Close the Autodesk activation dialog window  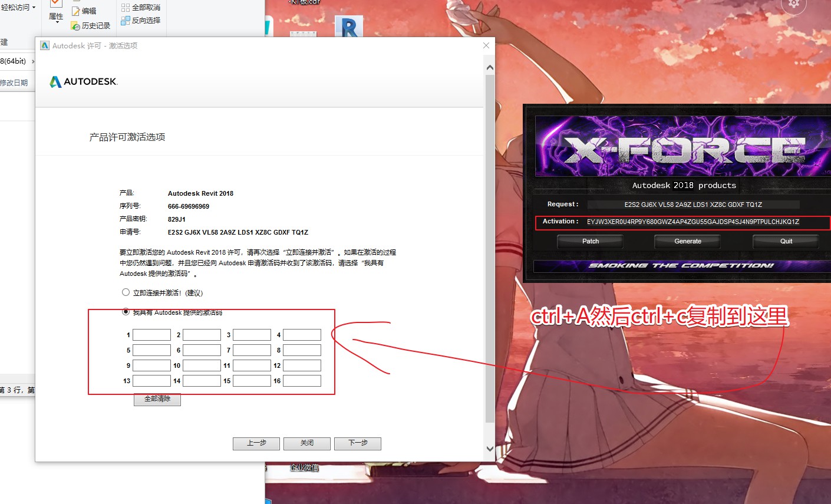tap(486, 45)
